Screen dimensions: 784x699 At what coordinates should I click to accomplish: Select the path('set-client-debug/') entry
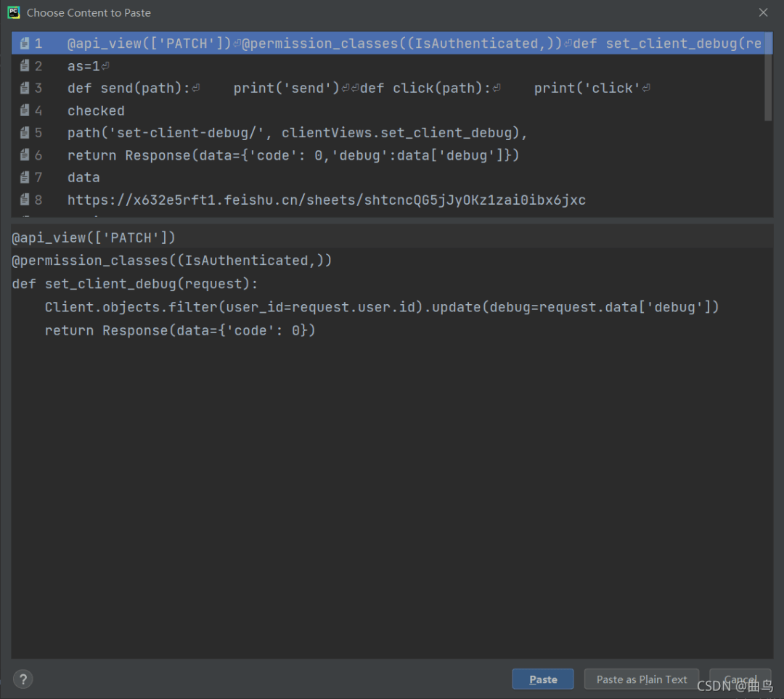pyautogui.click(x=388, y=133)
